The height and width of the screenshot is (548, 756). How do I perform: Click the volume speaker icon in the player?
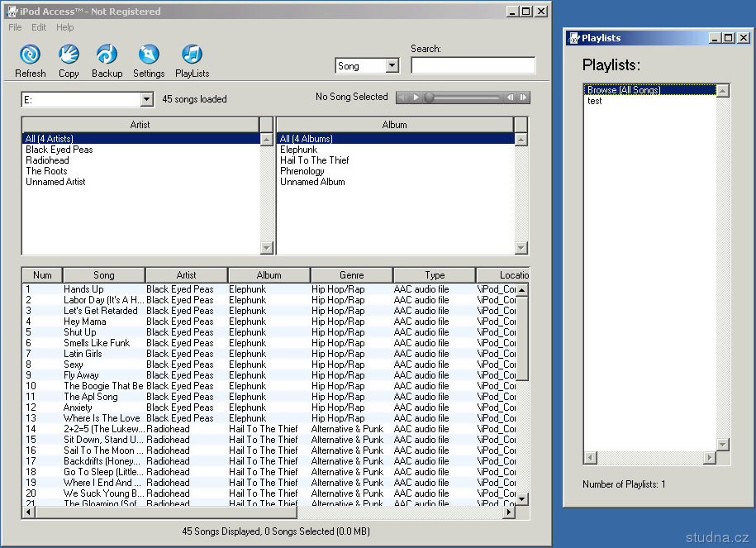pyautogui.click(x=402, y=98)
